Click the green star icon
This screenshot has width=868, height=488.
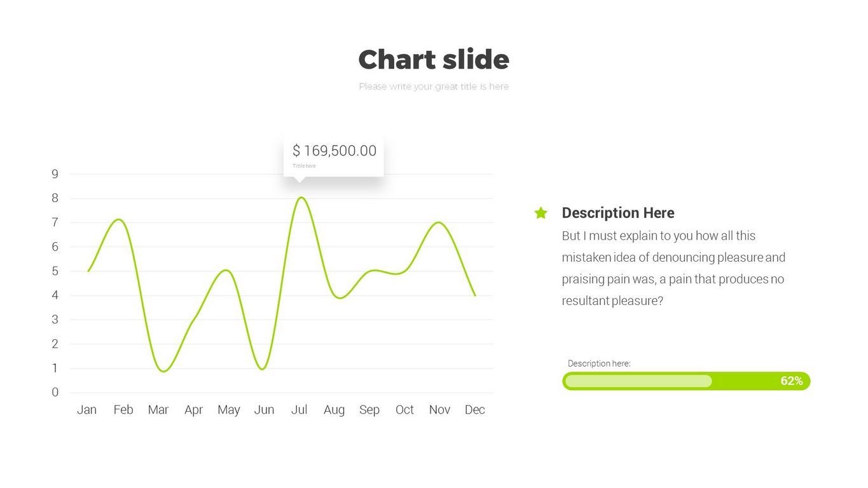541,213
